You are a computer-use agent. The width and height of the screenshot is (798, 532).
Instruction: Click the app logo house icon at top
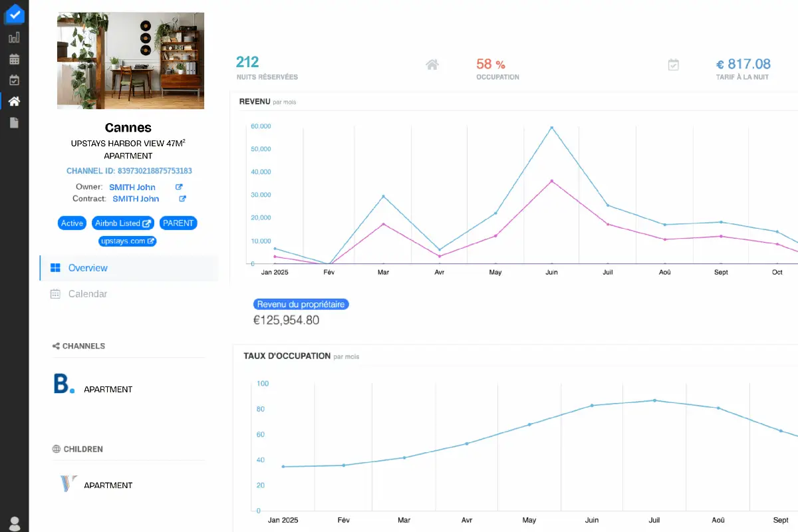point(14,14)
